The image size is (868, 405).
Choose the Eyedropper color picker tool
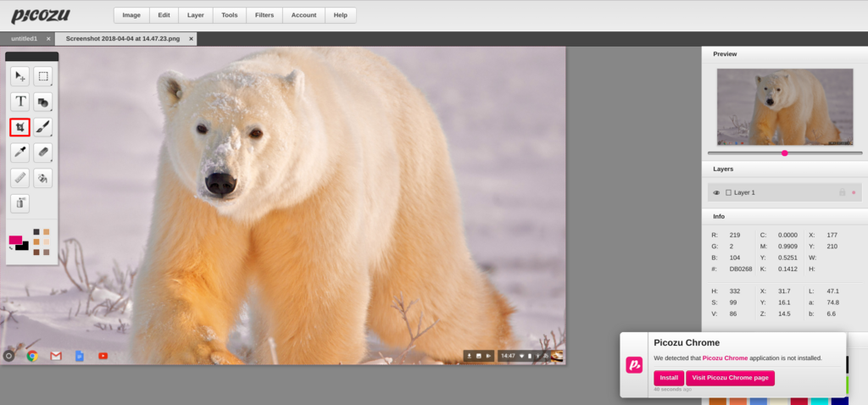point(20,153)
